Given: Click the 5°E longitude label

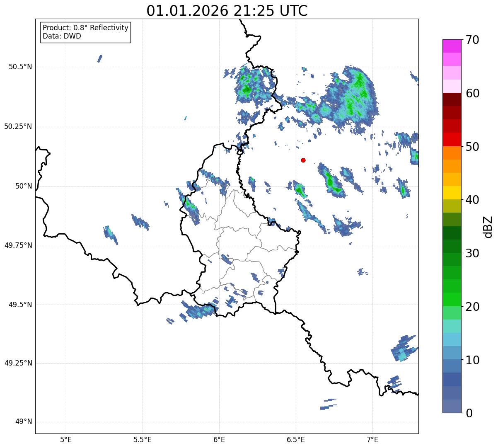Looking at the screenshot, I should (x=66, y=440).
